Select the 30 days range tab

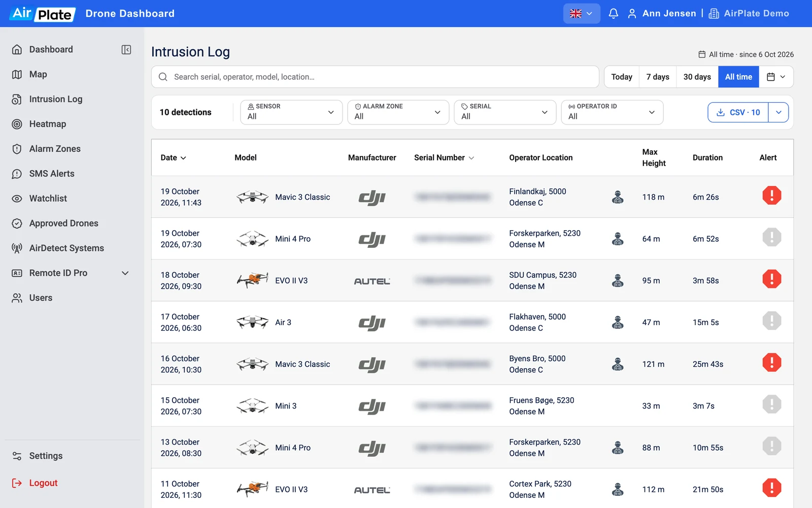click(697, 77)
